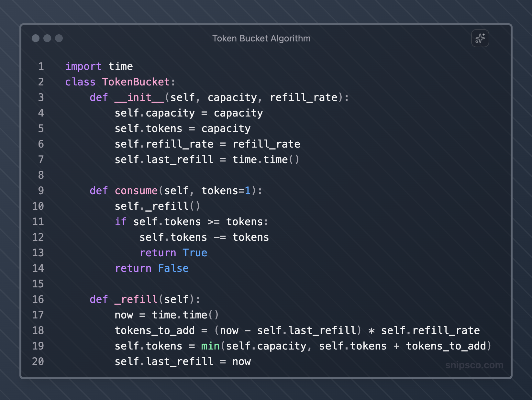Click the "class" keyword on line 2
This screenshot has height=400, width=532.
[80, 82]
